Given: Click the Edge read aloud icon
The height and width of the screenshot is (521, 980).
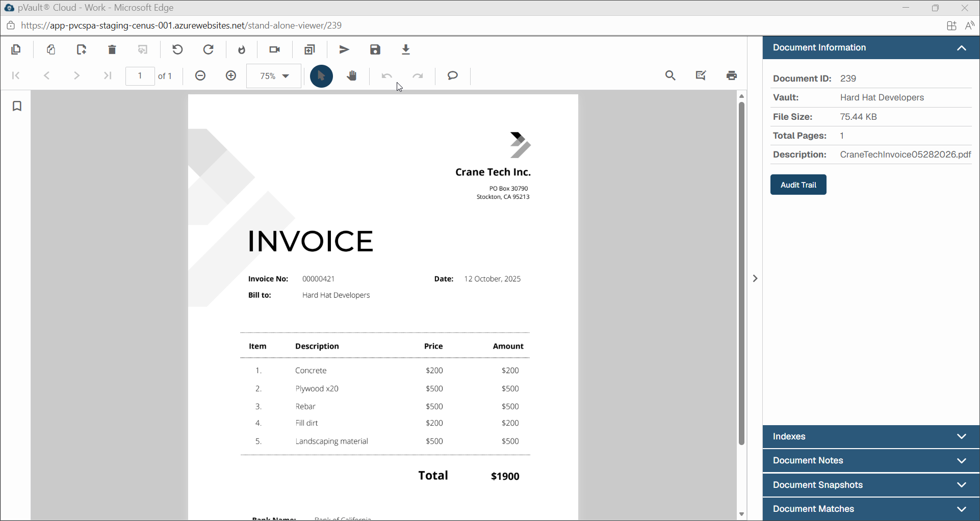Looking at the screenshot, I should coord(970,25).
